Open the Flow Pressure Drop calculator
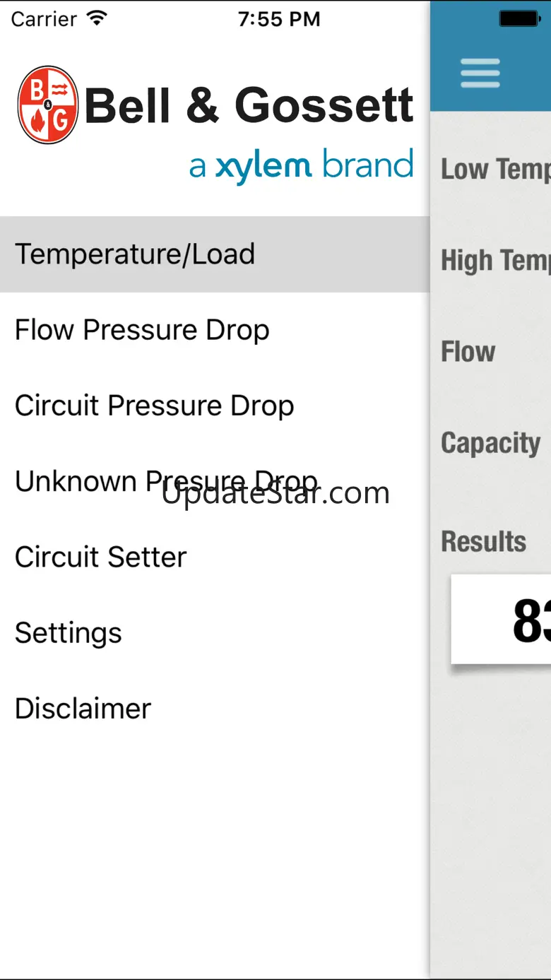 [x=143, y=330]
